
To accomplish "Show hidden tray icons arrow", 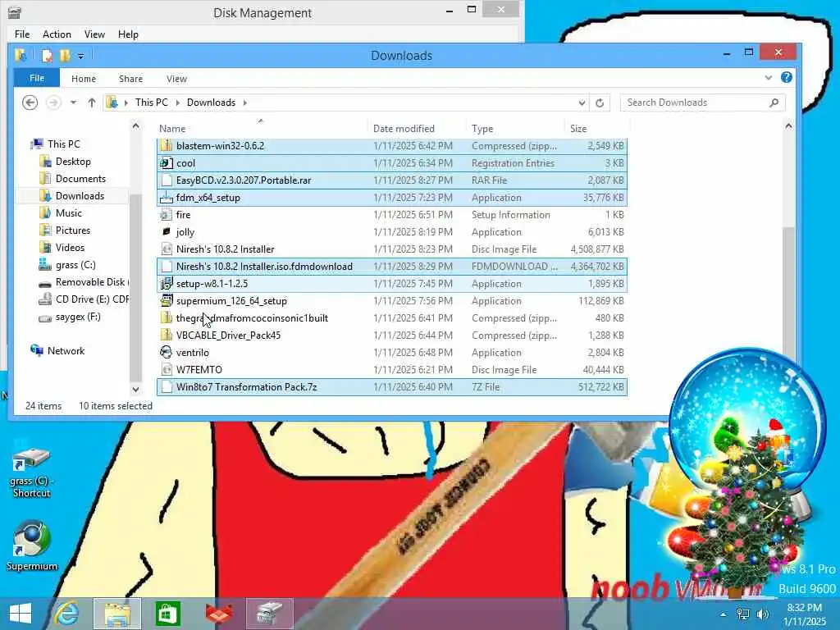I will tap(724, 614).
